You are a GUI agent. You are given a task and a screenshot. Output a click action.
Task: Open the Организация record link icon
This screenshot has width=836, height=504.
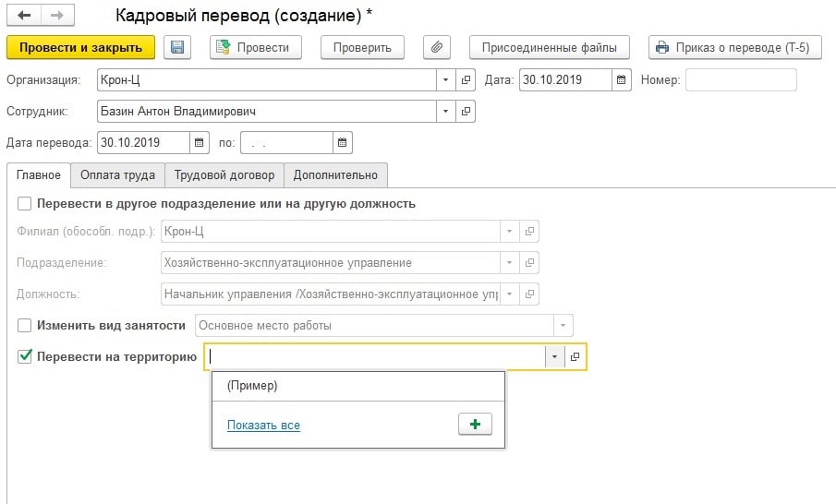(466, 80)
